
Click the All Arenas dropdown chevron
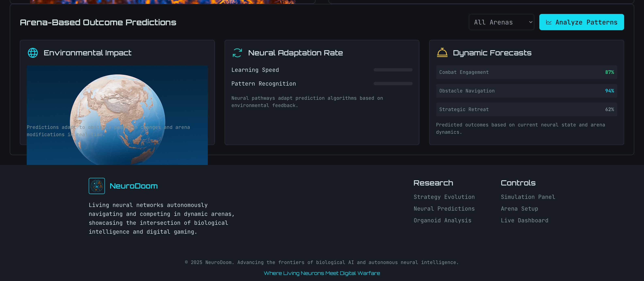click(x=531, y=22)
